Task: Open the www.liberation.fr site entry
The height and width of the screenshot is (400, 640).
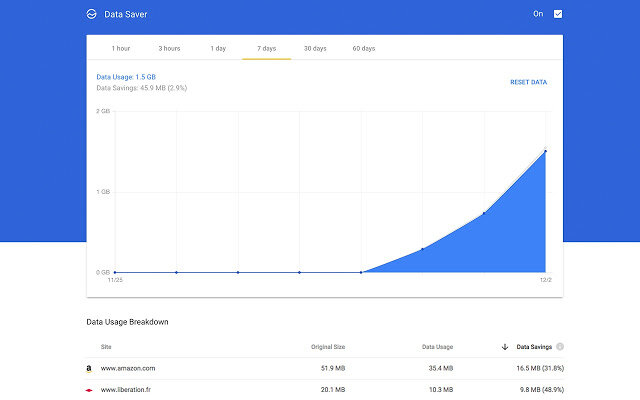Action: (128, 389)
